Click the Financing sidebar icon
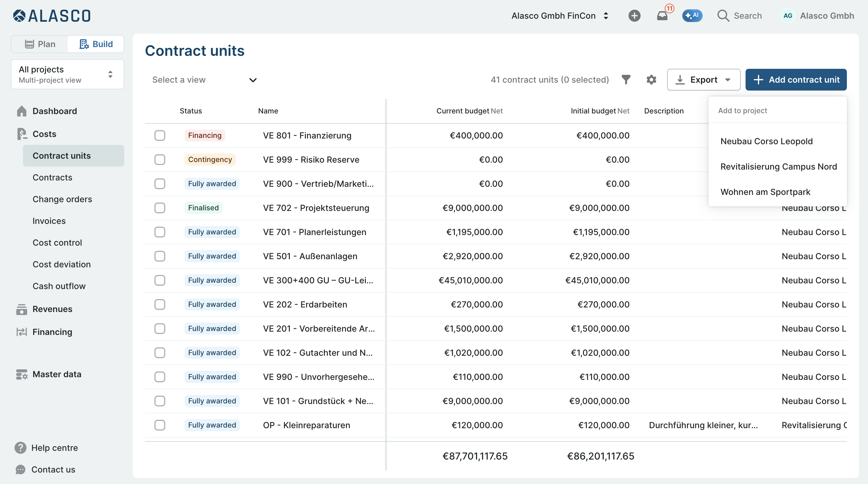 [22, 332]
